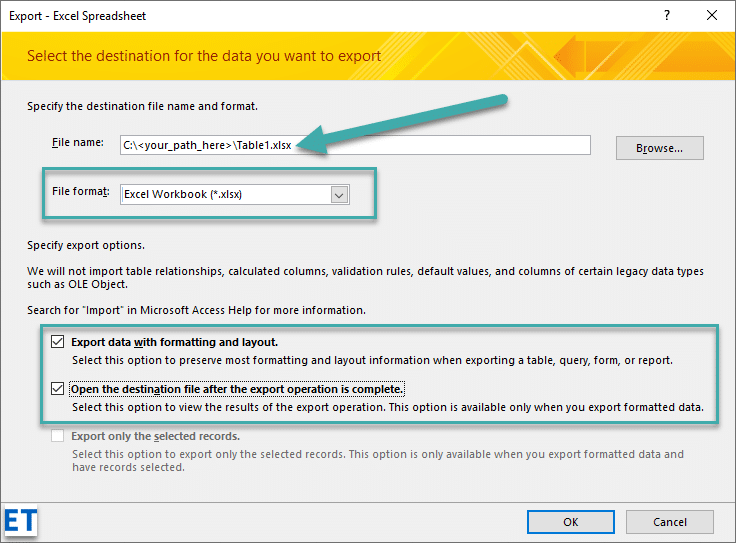
Task: Click the 'Export data with formatting and layout.' label
Action: [x=175, y=342]
